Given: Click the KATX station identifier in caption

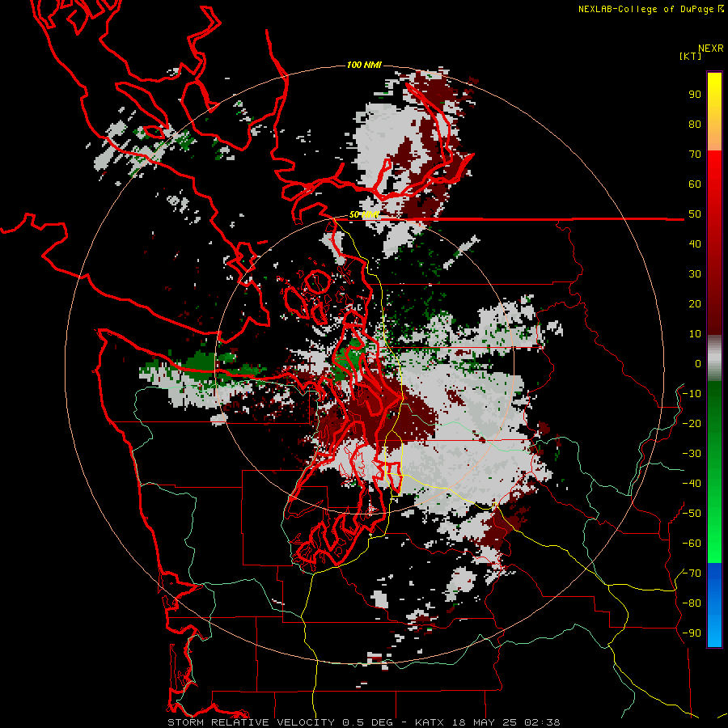Looking at the screenshot, I should pyautogui.click(x=430, y=722).
